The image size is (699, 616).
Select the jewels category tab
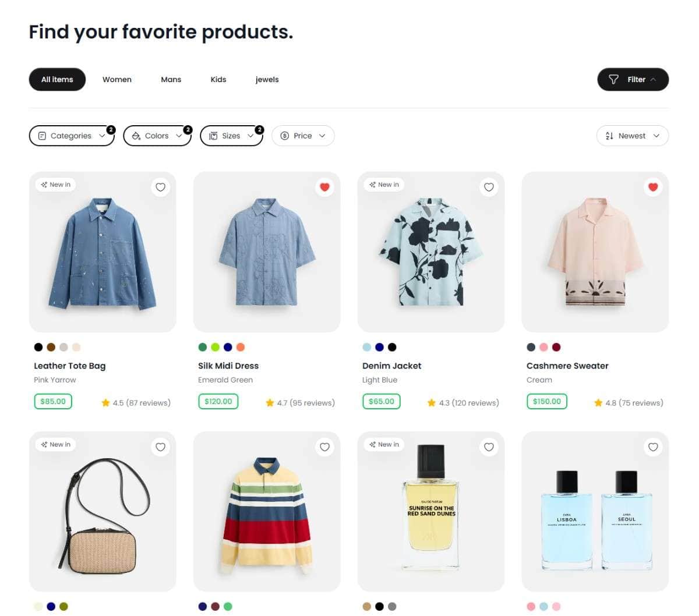[x=267, y=79]
